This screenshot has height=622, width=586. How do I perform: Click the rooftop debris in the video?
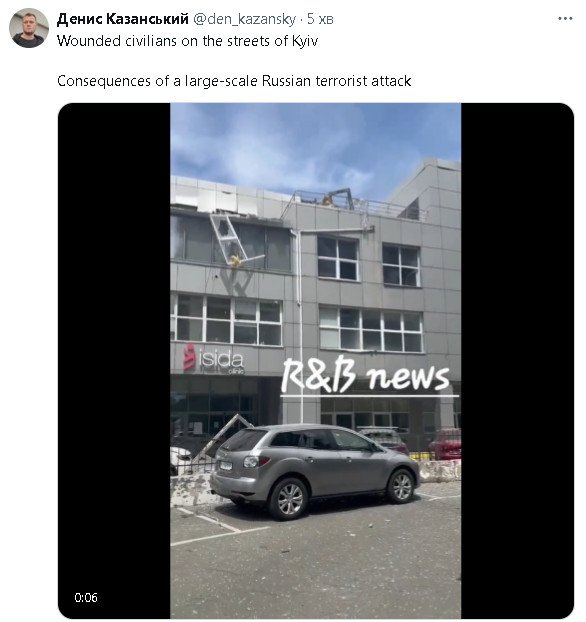[x=336, y=198]
